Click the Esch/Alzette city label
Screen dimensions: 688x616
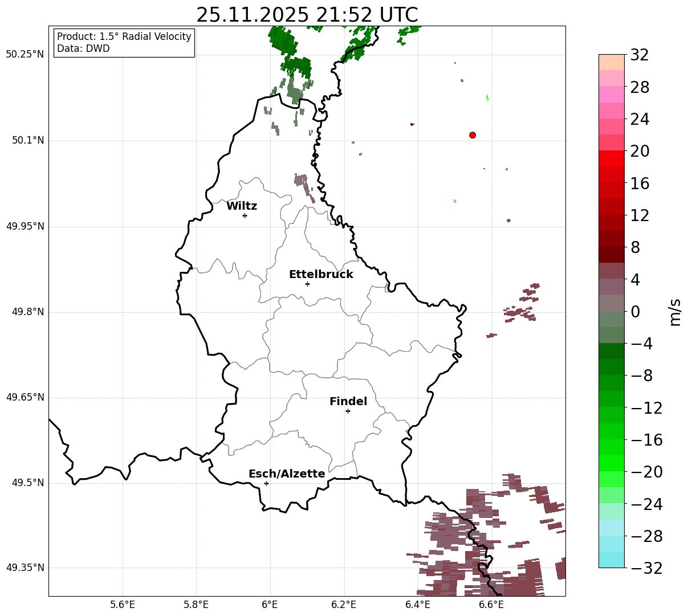tap(287, 474)
